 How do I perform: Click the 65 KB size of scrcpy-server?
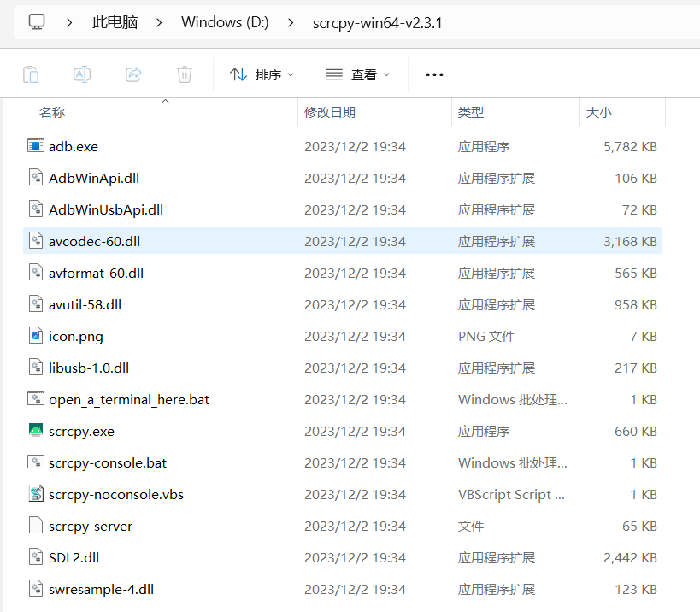pyautogui.click(x=639, y=527)
